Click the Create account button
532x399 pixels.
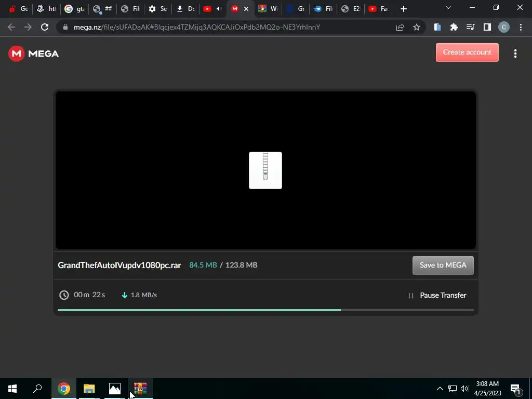[x=467, y=52]
